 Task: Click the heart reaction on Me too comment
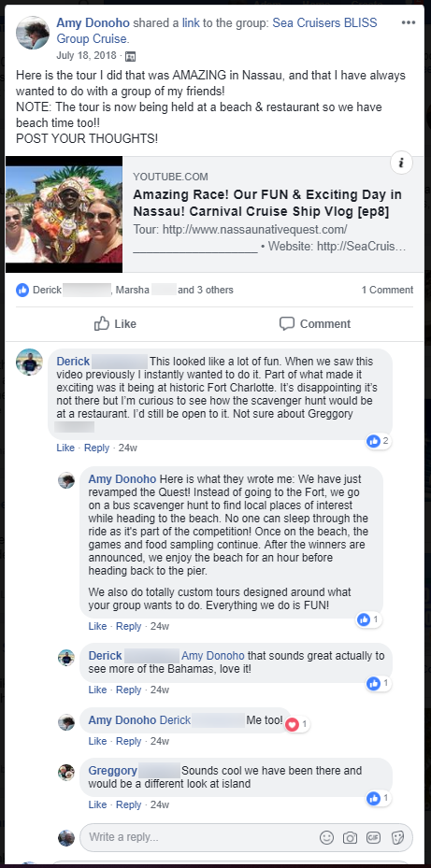[x=293, y=723]
